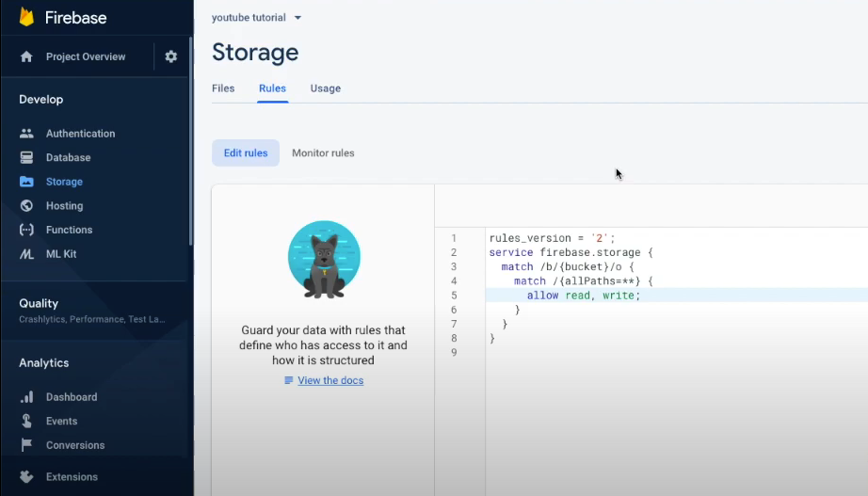Click the Hosting globe icon
The height and width of the screenshot is (496, 868).
tap(26, 206)
